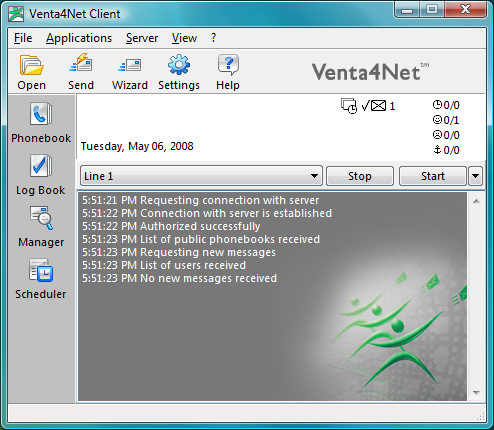Image resolution: width=494 pixels, height=430 pixels.
Task: Click the clock pending counter icon
Action: click(x=437, y=105)
